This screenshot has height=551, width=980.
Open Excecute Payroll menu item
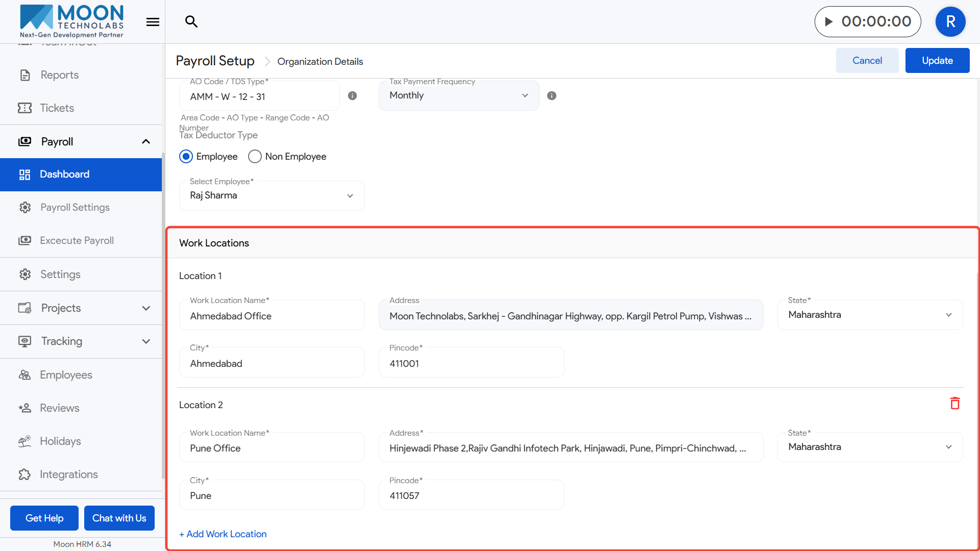(x=77, y=241)
